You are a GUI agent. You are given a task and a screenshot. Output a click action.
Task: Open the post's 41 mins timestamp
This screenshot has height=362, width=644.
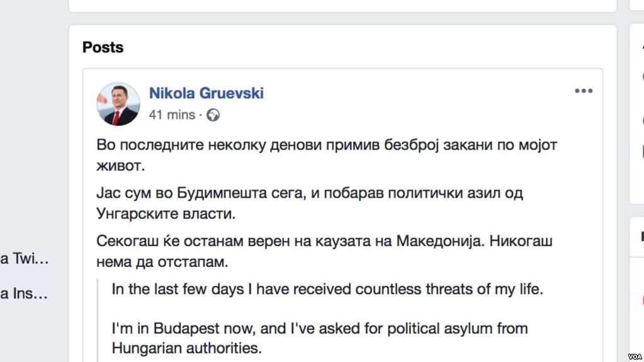tap(172, 115)
